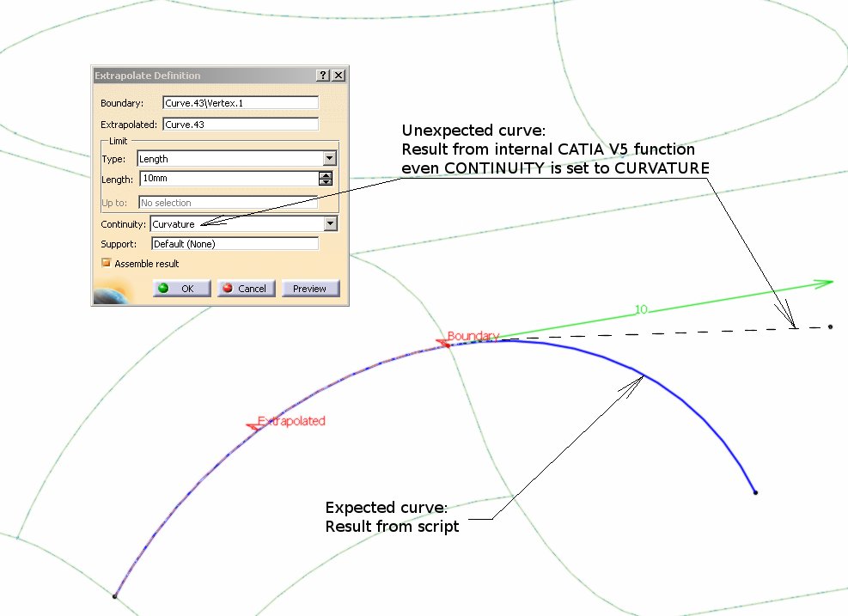Open the Continuity dropdown arrow
The image size is (848, 616).
pos(331,223)
